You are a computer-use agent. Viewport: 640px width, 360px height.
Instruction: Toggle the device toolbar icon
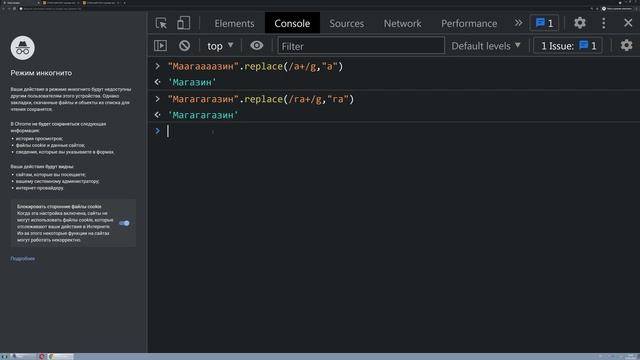183,23
